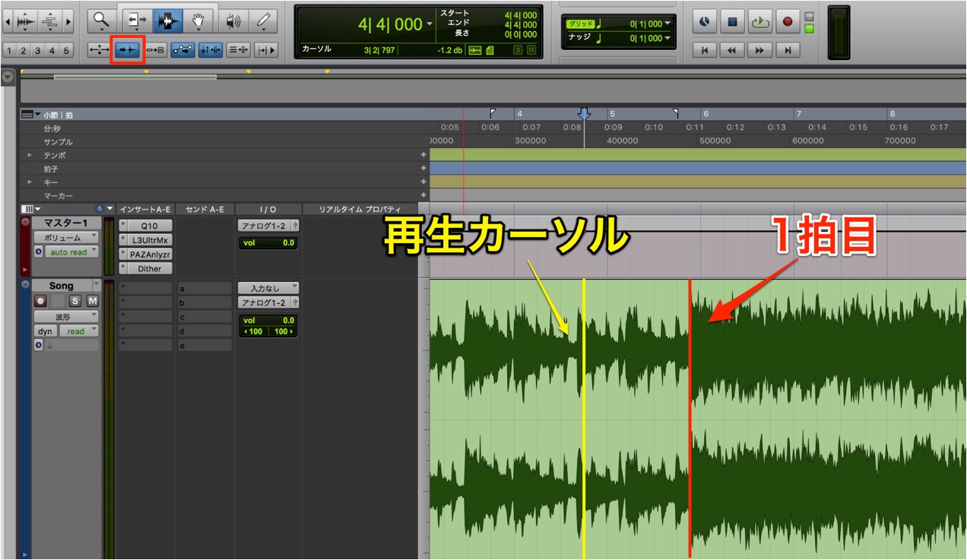The image size is (967, 560).
Task: Open L3UltrMx insert plugin
Action: click(x=150, y=240)
